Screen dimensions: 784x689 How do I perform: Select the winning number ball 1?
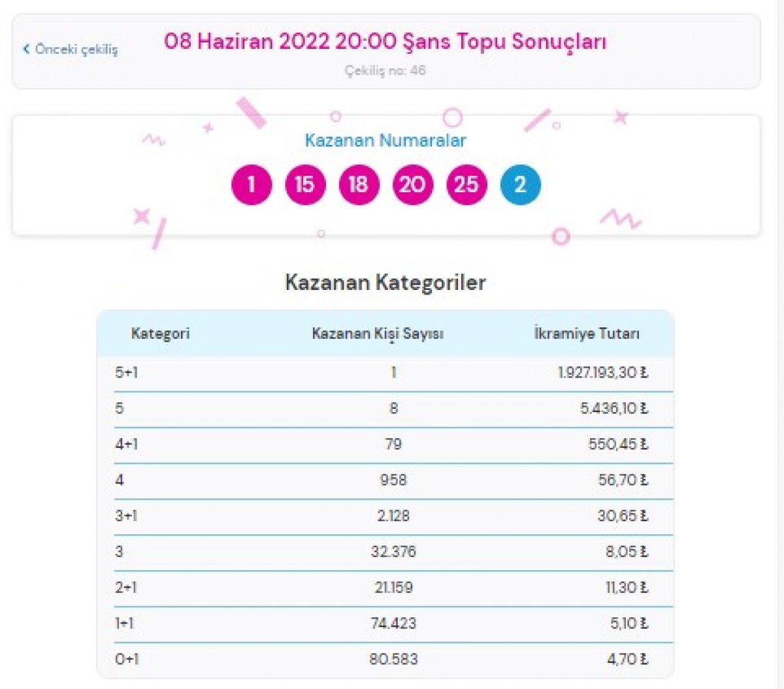(252, 184)
